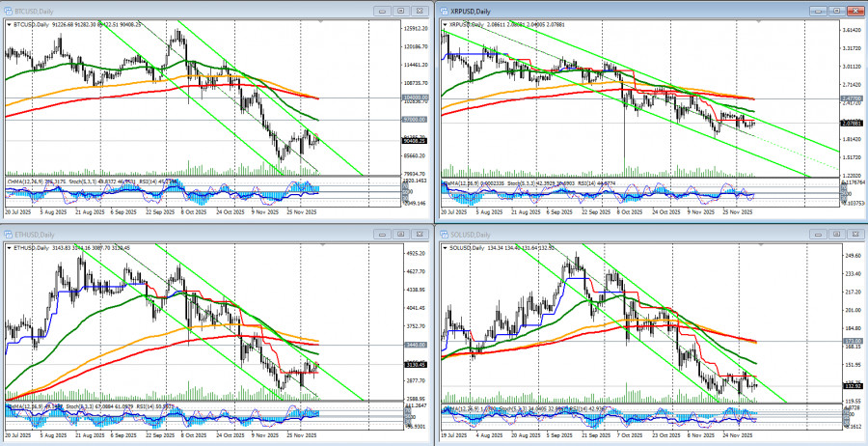Open the triangle menu beside BTCUSD,Daily label
This screenshot has height=446, width=868.
click(x=10, y=24)
